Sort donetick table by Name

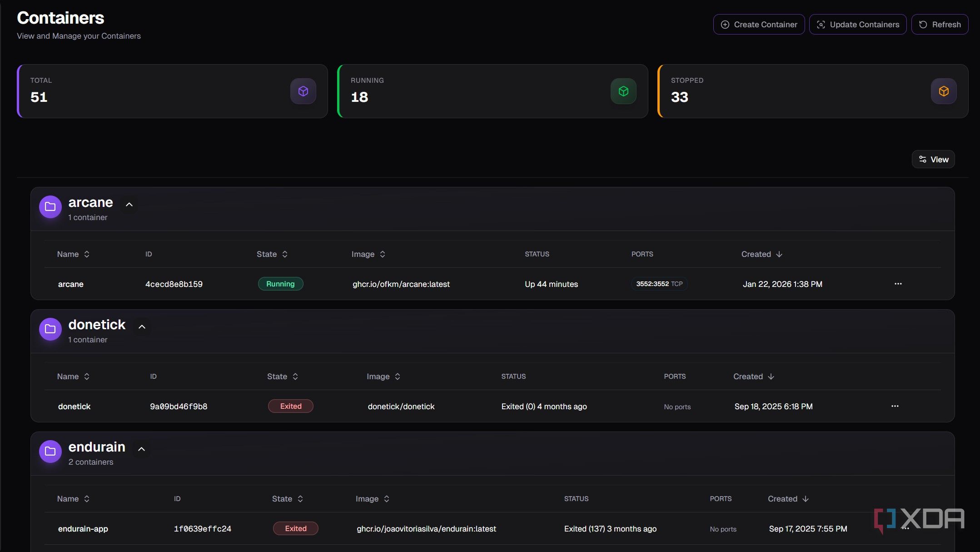pyautogui.click(x=73, y=376)
